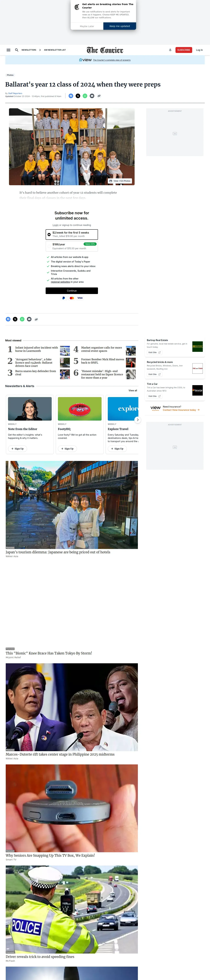Click View all newsletters link
The width and height of the screenshot is (210, 980).
[133, 390]
